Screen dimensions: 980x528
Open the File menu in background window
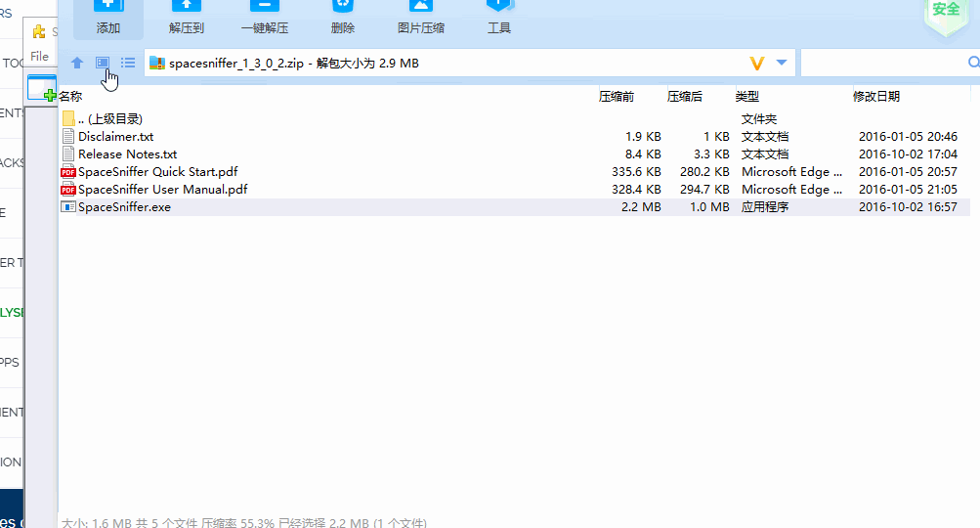click(39, 57)
